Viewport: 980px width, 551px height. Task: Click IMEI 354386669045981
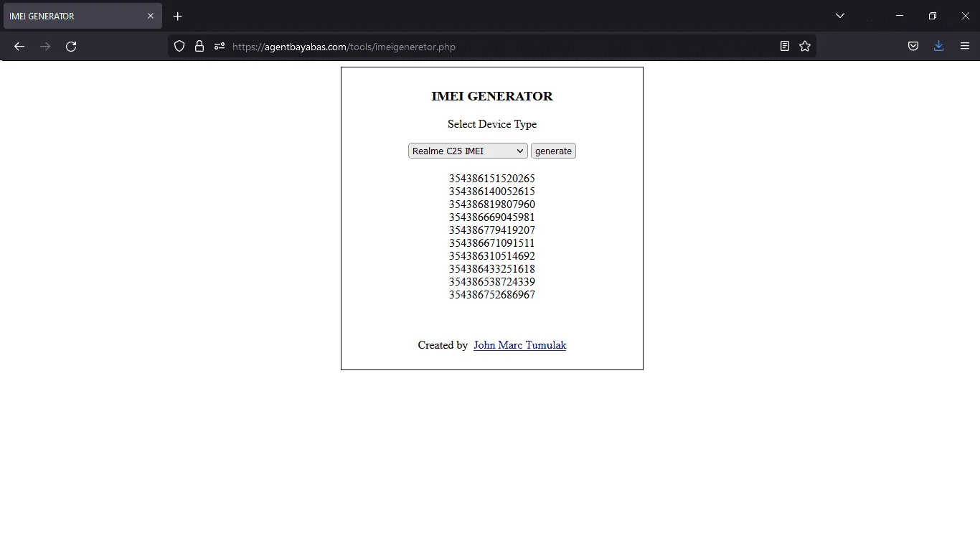click(x=492, y=217)
